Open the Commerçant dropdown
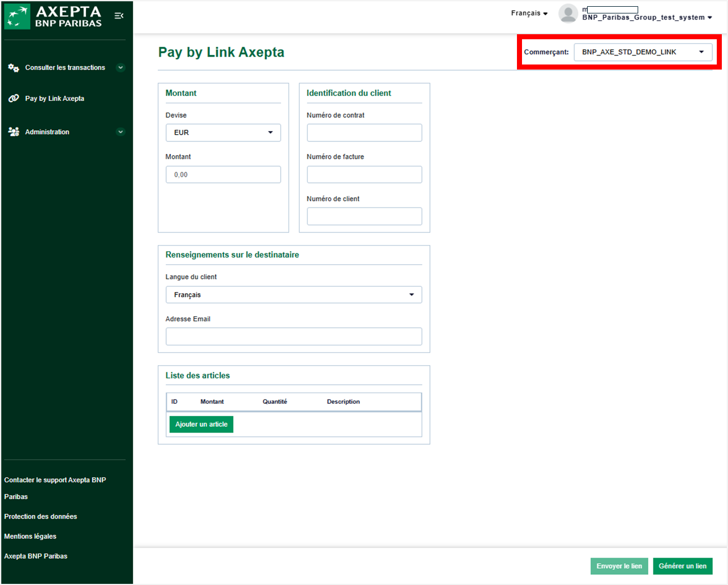 click(643, 52)
